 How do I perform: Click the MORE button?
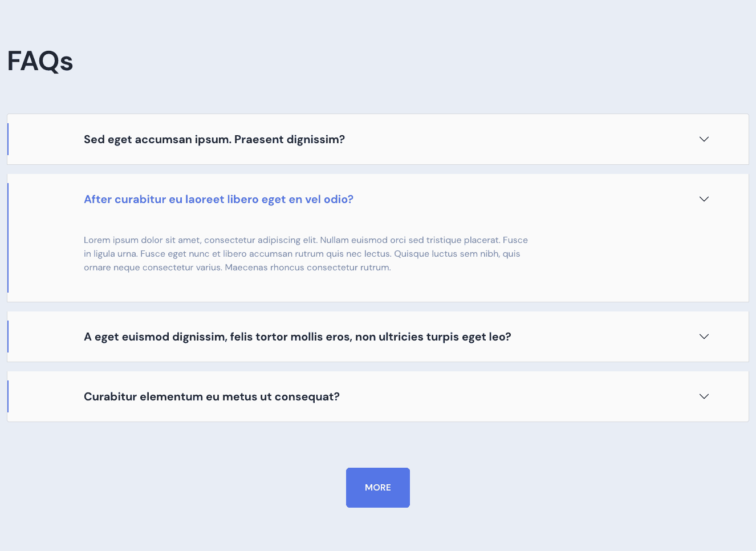(x=377, y=488)
